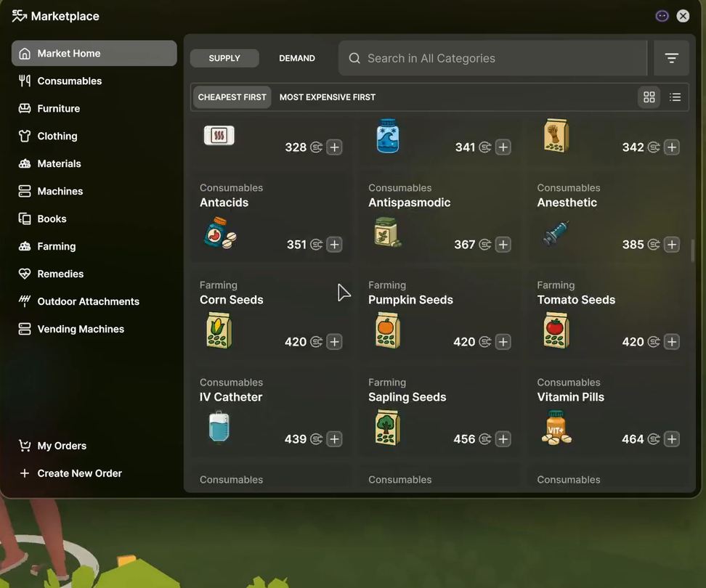The height and width of the screenshot is (588, 706).
Task: Close the Marketplace window
Action: (x=683, y=16)
